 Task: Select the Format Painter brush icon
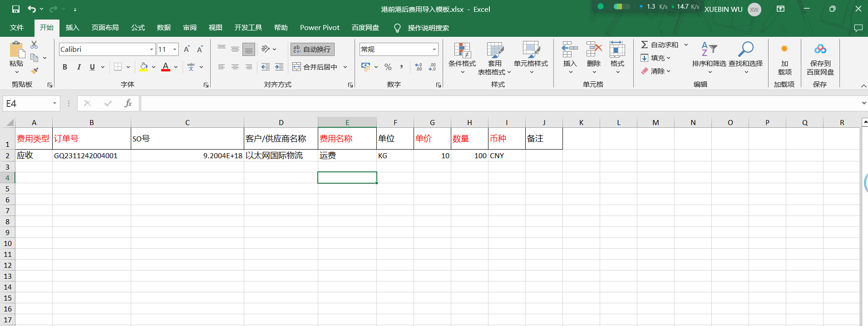pyautogui.click(x=34, y=70)
